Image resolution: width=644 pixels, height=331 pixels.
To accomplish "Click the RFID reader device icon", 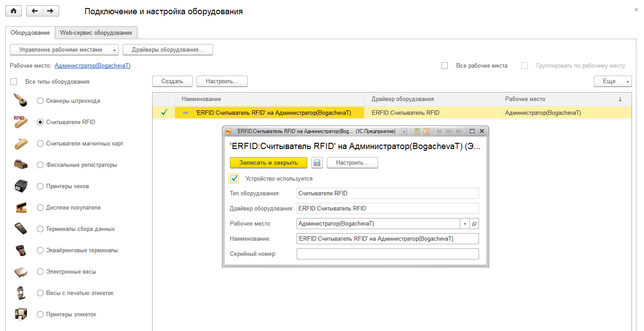I will click(x=20, y=122).
